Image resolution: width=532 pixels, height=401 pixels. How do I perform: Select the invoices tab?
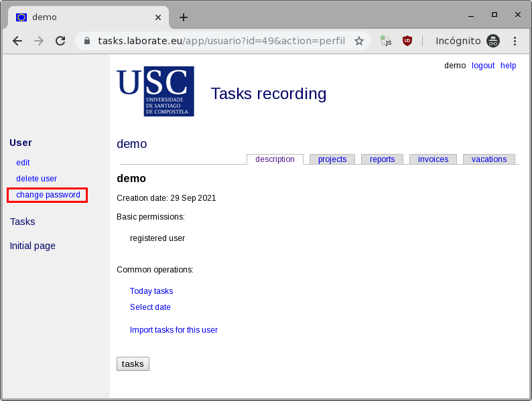click(433, 159)
